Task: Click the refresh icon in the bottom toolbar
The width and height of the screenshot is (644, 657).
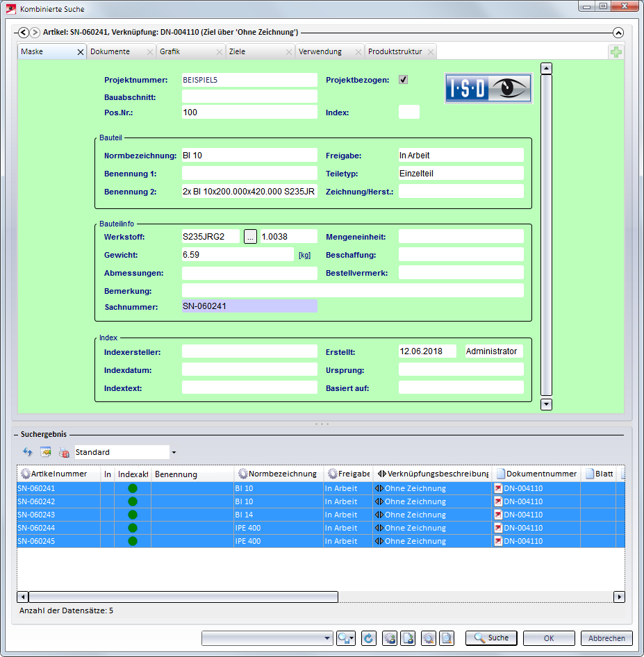Action: click(x=369, y=638)
